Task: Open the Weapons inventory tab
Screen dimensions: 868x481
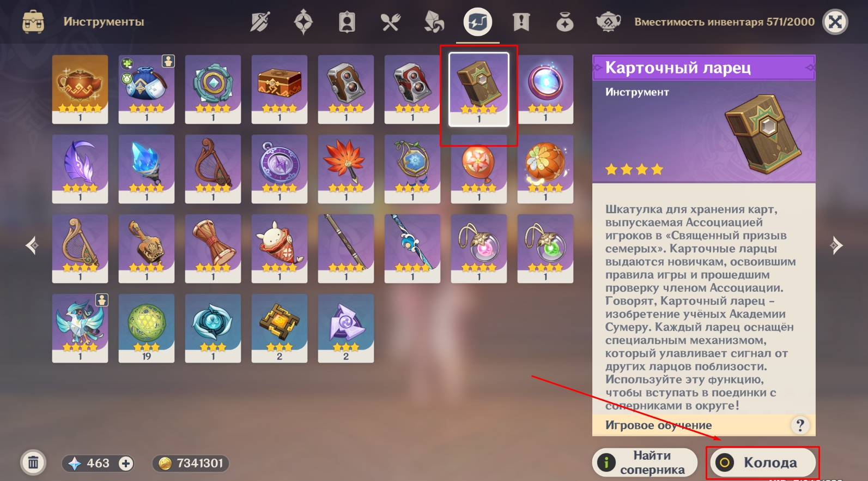Action: click(260, 22)
